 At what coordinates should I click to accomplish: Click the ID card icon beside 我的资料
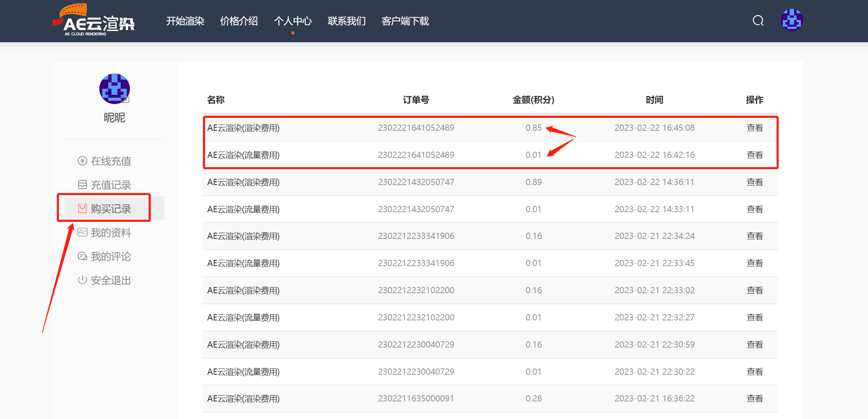click(82, 232)
